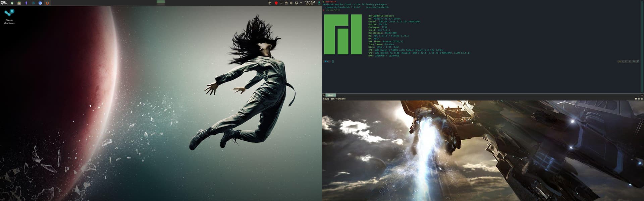Click the terminal prompt cursor
The width and height of the screenshot is (644, 201).
click(x=333, y=61)
